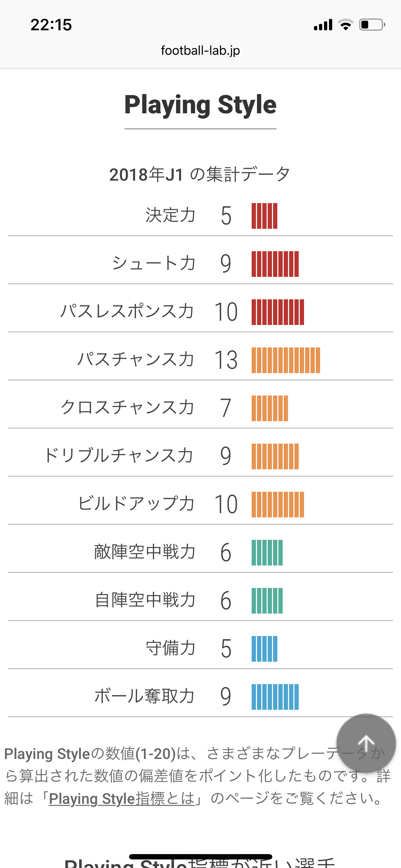Tap the battery icon in status bar

pyautogui.click(x=372, y=25)
